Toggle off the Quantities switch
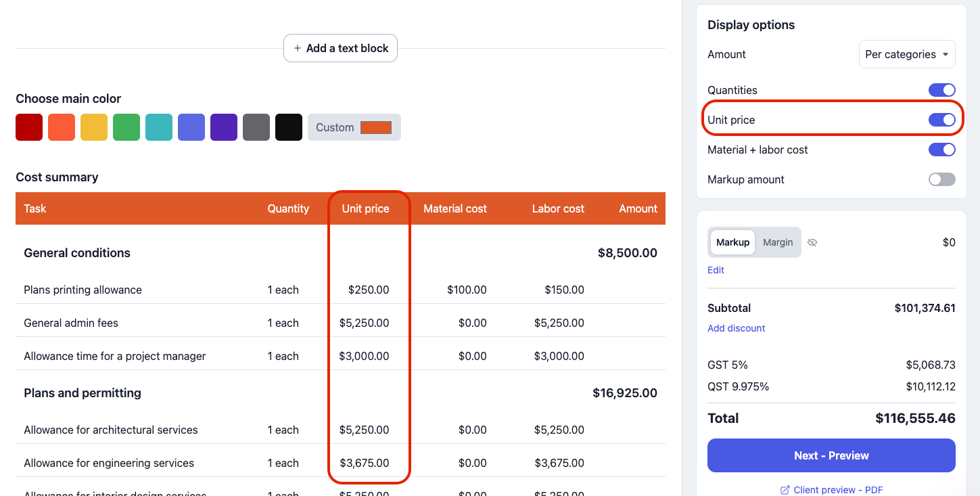Screen dimensions: 980x496 941,90
